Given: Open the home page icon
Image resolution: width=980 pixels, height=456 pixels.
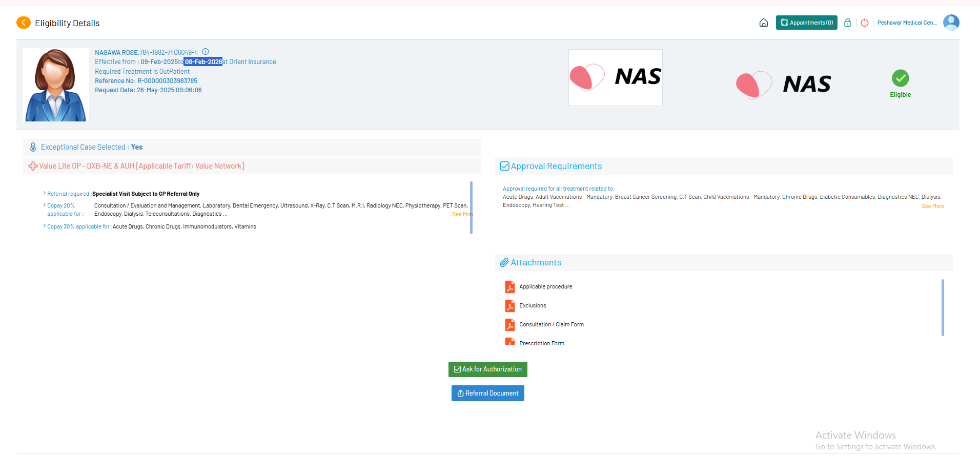Looking at the screenshot, I should [763, 23].
